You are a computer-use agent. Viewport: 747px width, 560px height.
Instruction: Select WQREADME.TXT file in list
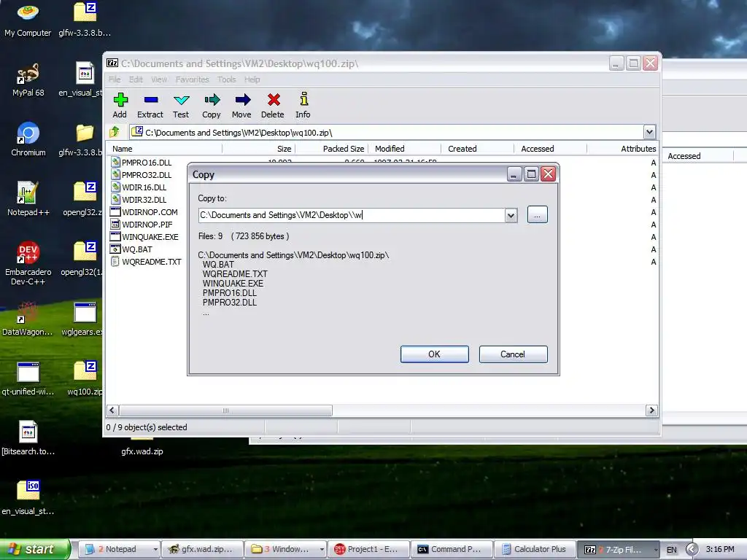pos(146,262)
